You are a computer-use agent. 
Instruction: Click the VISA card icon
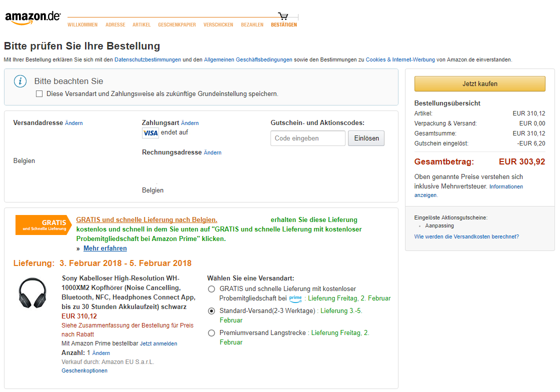(150, 133)
